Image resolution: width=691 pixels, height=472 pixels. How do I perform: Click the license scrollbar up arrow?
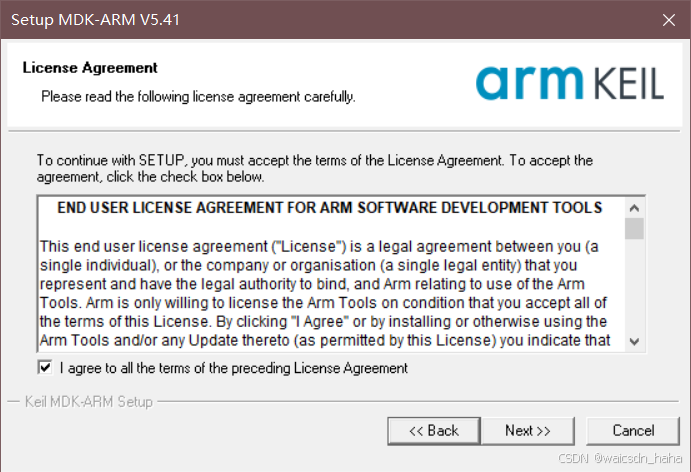pos(634,208)
